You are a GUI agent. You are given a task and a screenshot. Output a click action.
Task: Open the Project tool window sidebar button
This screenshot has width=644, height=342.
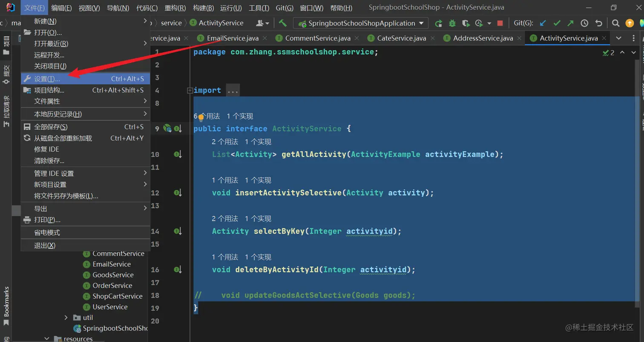click(6, 46)
